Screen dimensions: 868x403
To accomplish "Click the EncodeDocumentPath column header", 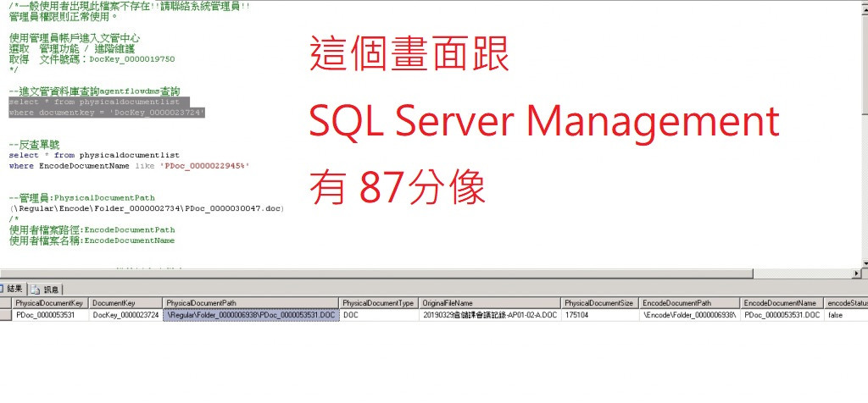I will (x=690, y=303).
